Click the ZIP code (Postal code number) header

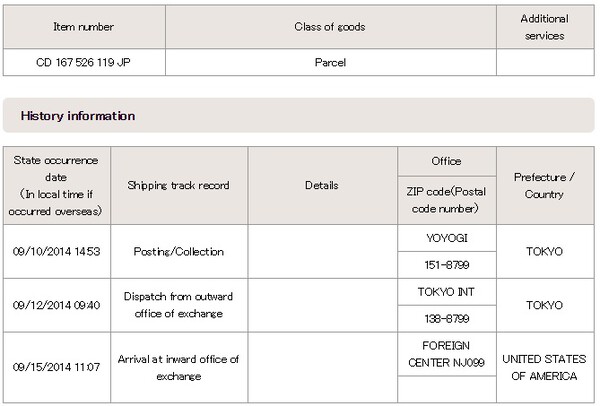445,201
